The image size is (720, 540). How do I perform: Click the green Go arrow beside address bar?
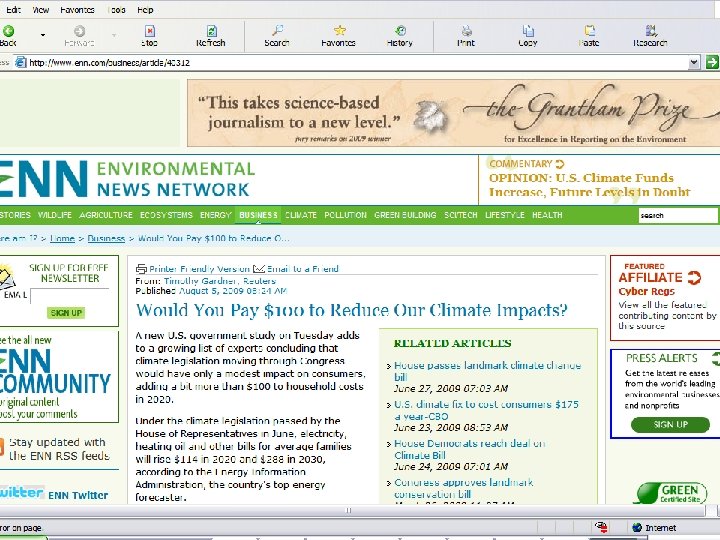(712, 62)
